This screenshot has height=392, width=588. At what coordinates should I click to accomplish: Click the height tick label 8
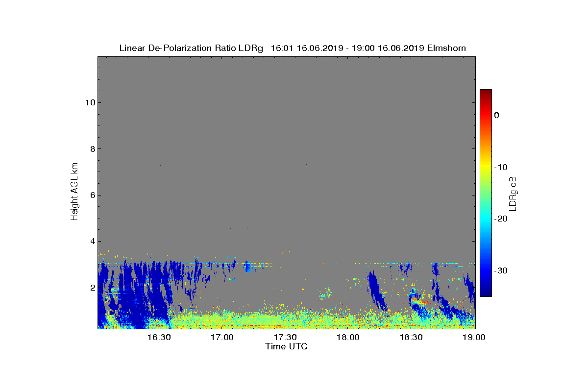point(92,149)
